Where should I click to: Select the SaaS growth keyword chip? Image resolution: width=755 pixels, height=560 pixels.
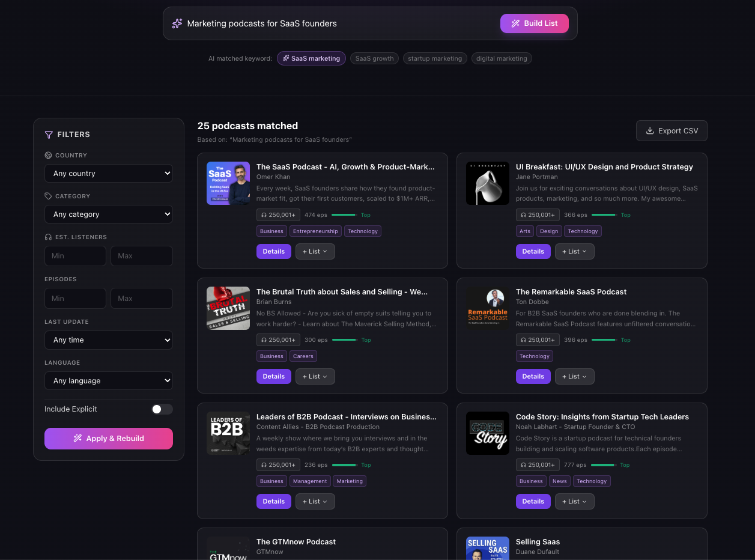tap(374, 58)
